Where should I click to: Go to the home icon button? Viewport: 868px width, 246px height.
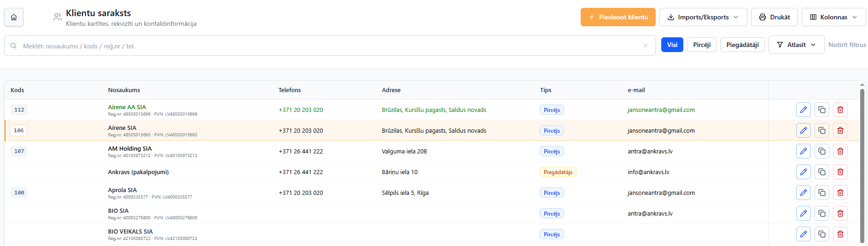[14, 17]
